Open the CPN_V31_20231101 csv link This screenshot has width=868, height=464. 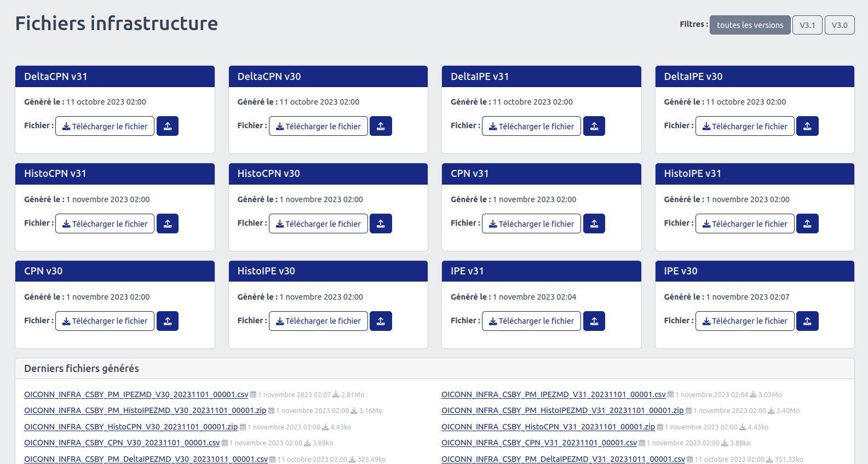539,443
